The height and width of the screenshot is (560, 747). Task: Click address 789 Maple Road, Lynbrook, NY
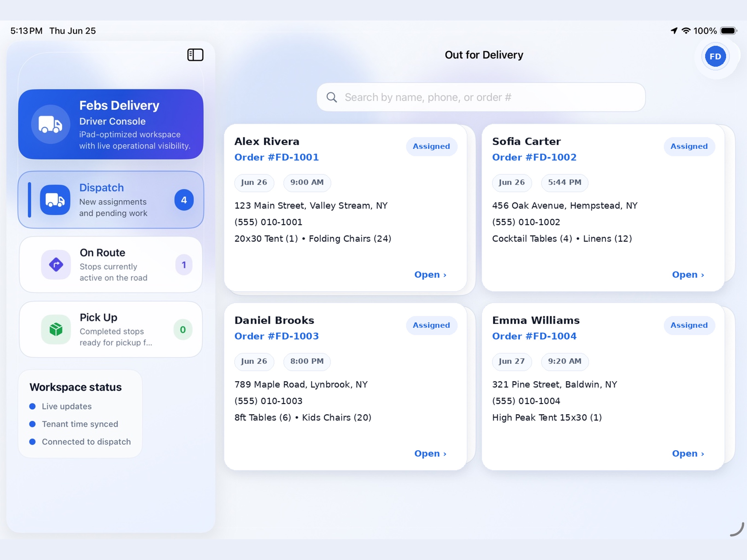tap(301, 384)
